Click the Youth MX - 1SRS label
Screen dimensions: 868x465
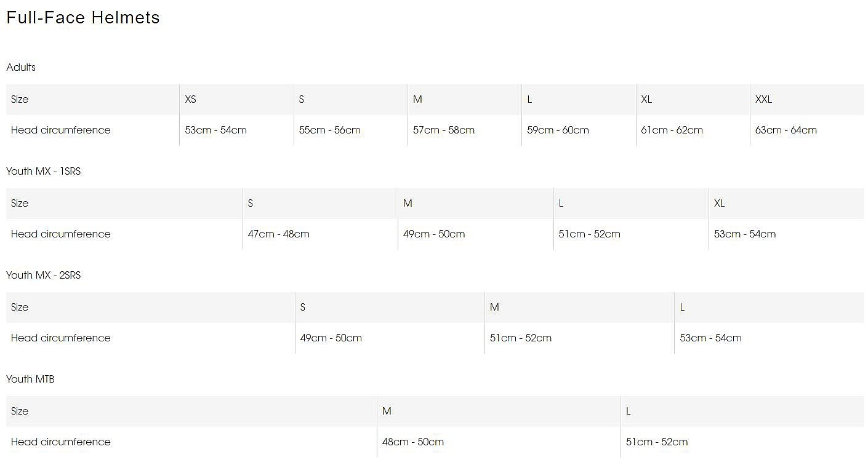(44, 171)
